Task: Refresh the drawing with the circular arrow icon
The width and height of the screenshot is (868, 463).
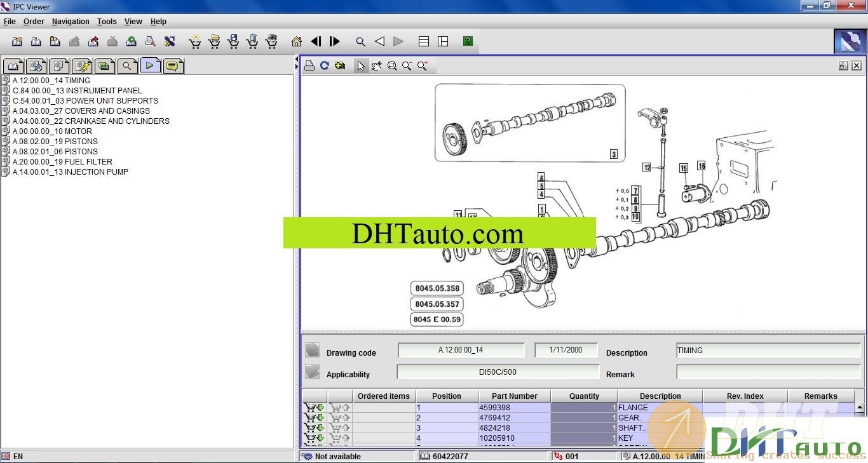Action: pyautogui.click(x=325, y=65)
